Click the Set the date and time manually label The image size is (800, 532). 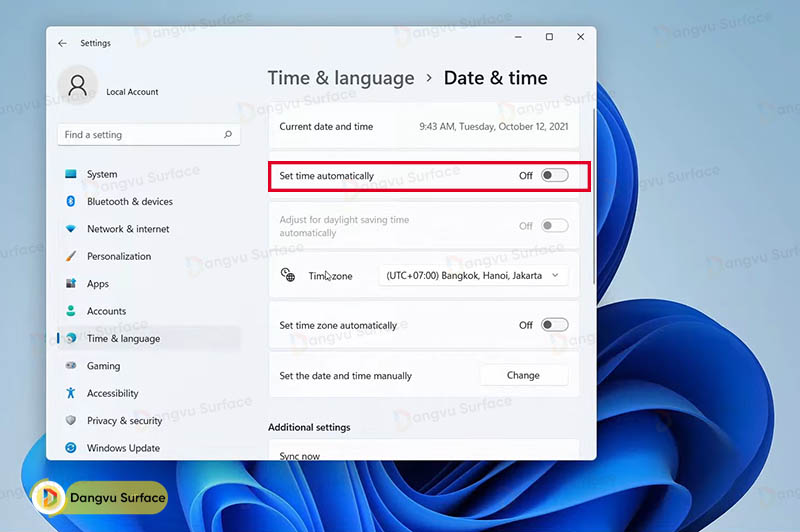click(345, 376)
